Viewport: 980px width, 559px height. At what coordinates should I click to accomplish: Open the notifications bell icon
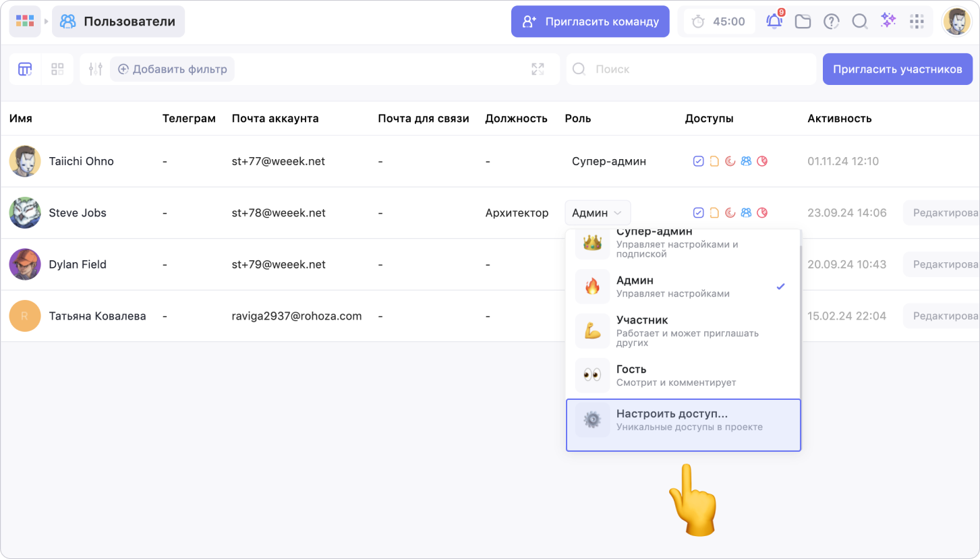point(774,22)
